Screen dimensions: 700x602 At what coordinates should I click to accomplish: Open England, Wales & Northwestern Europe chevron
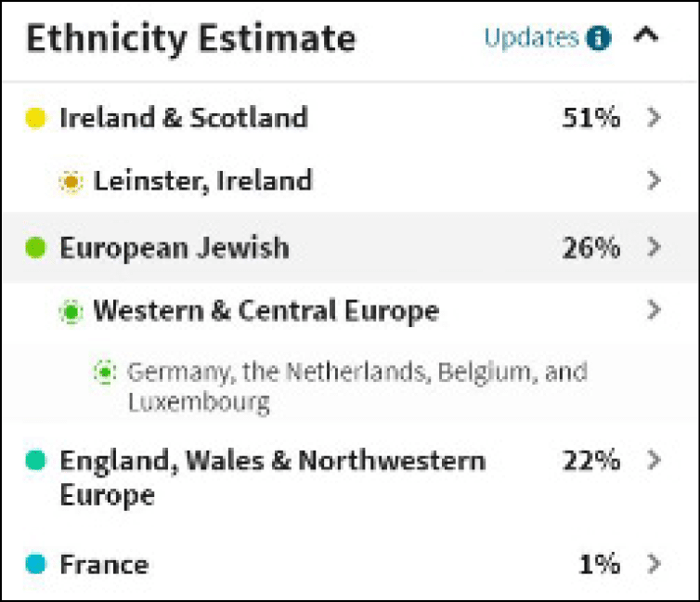(x=654, y=459)
